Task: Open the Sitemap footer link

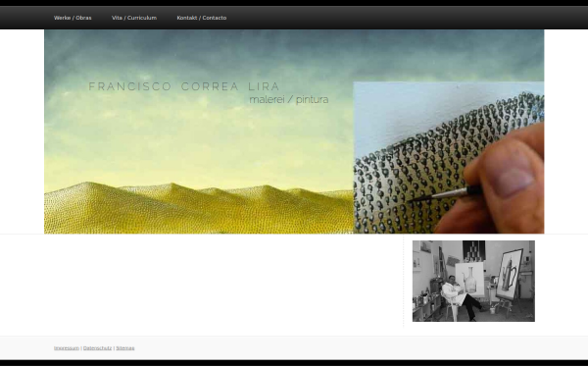Action: coord(125,348)
